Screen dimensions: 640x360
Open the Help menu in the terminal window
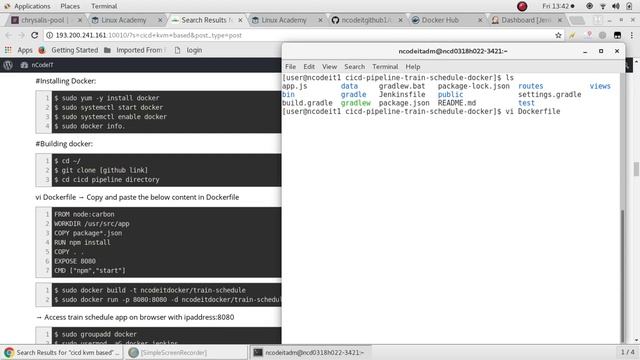[x=413, y=67]
